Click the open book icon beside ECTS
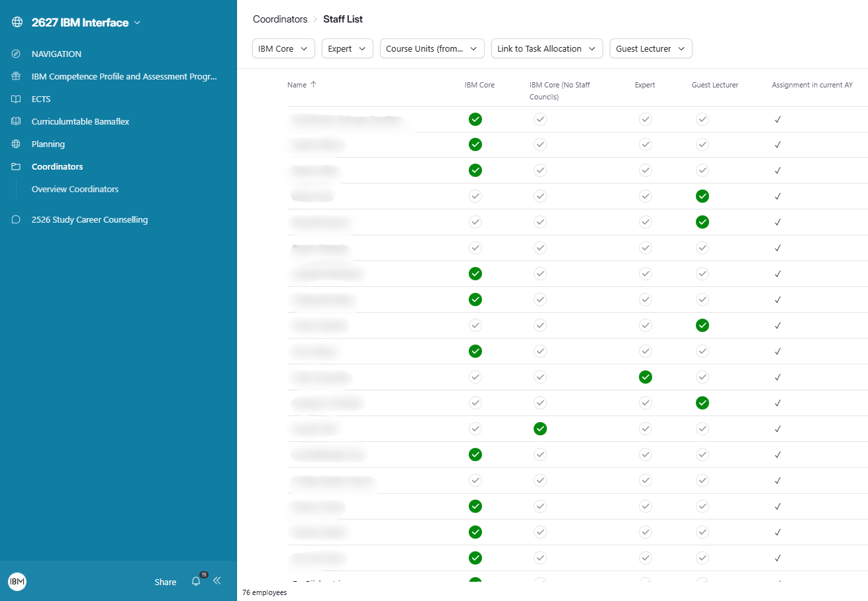The width and height of the screenshot is (868, 601). coord(16,99)
